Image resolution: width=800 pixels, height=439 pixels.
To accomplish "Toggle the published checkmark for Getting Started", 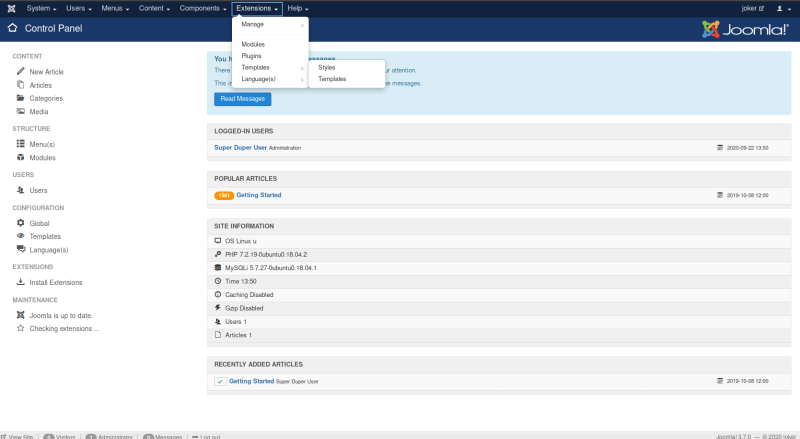I will coord(219,381).
